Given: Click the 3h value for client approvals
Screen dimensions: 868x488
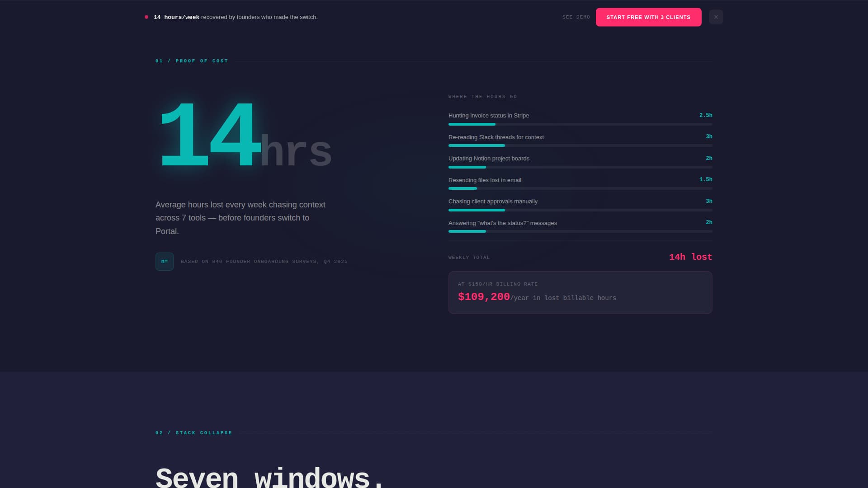Looking at the screenshot, I should [709, 201].
